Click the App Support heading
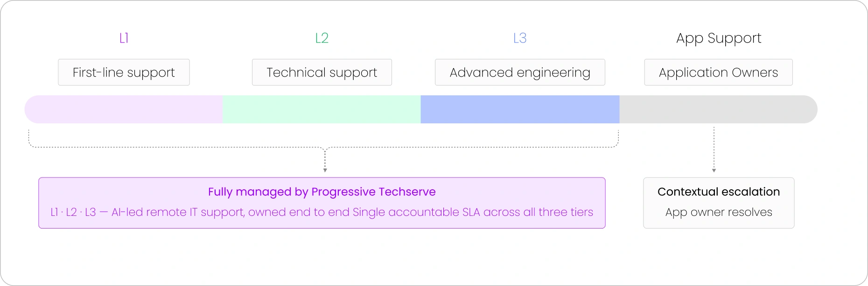This screenshot has width=868, height=286. [719, 38]
